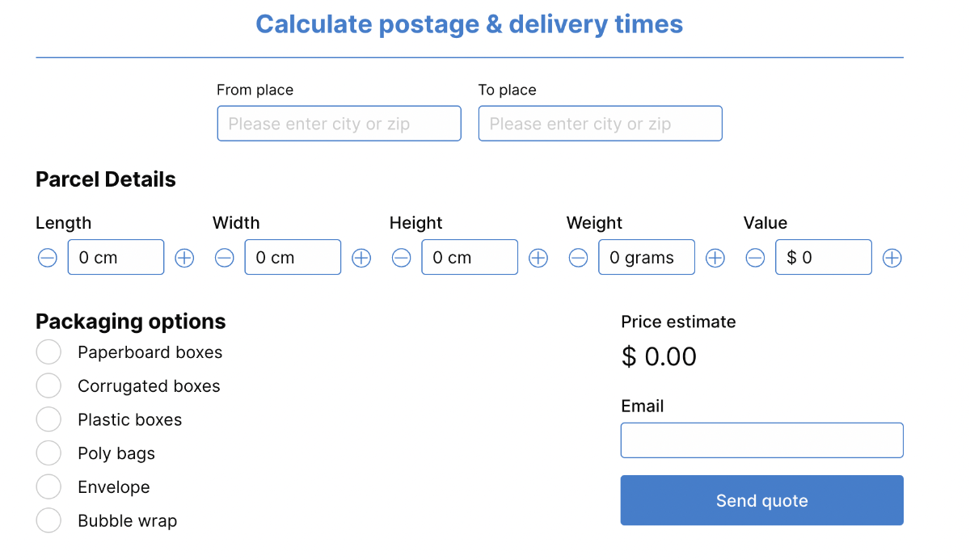Viewport: 970px width, 560px height.
Task: Click the Send quote button
Action: [x=762, y=500]
